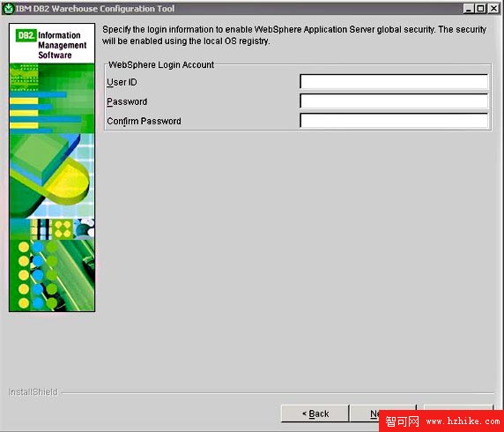Go to previous step with Back button
This screenshot has width=504, height=432.
(315, 413)
